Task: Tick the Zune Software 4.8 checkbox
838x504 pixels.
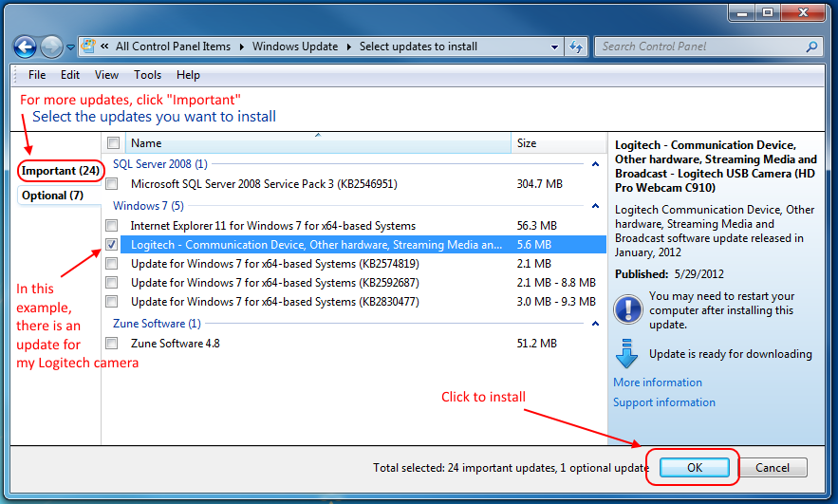Action: (112, 344)
